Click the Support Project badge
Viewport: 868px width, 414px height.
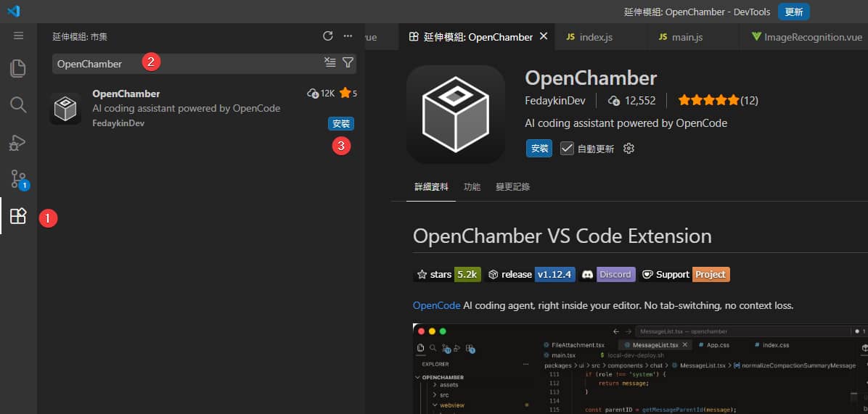pyautogui.click(x=685, y=274)
